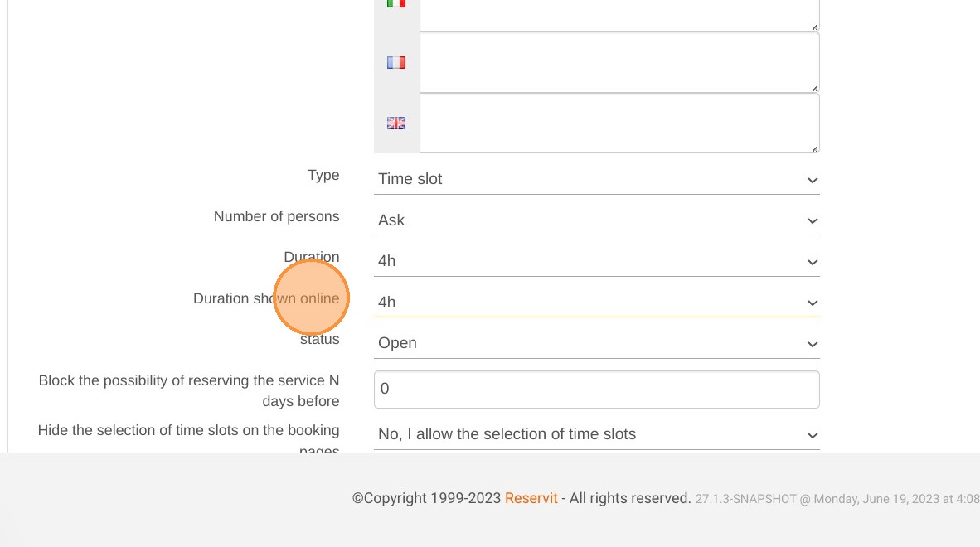The image size is (980, 547).
Task: Click the UK flag language icon
Action: pyautogui.click(x=395, y=123)
